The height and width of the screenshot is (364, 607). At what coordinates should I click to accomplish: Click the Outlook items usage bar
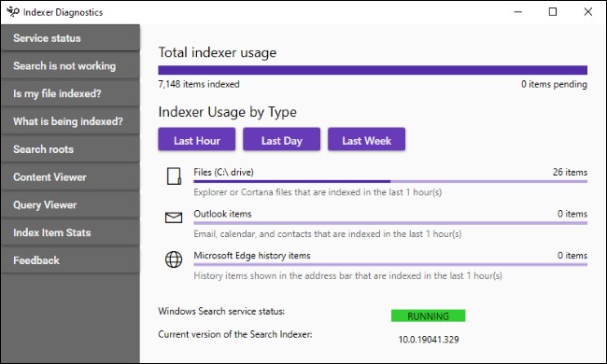[390, 223]
